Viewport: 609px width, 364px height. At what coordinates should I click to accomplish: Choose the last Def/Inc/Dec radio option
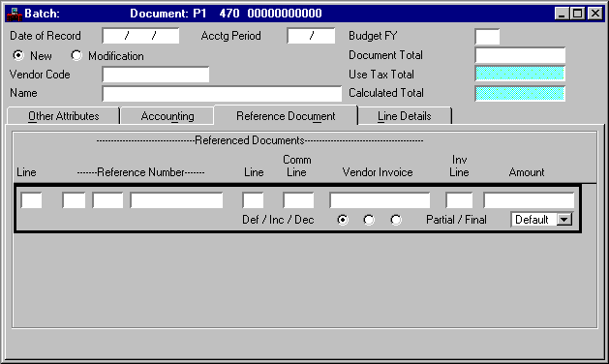[396, 220]
